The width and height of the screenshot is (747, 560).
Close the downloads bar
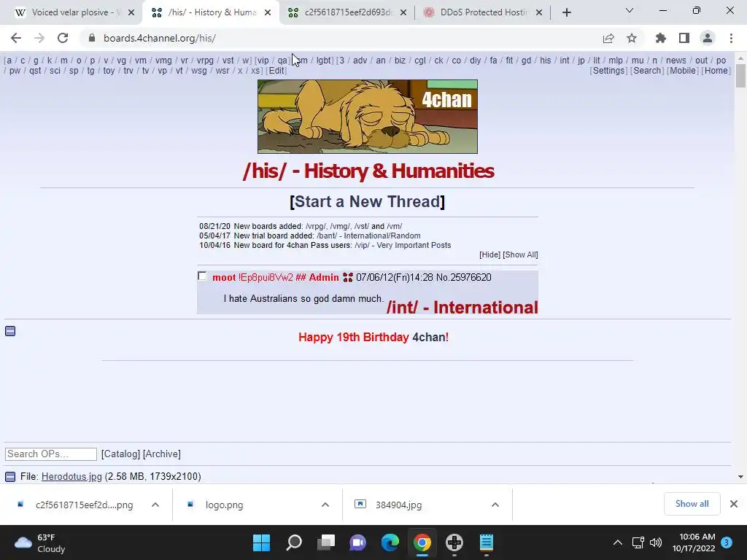coord(734,504)
